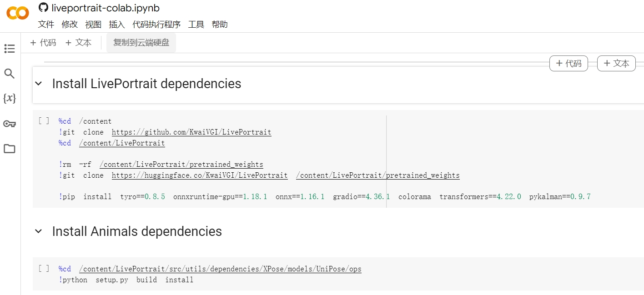
Task: Open the github.com/KwaiVGI/LivePortrait link
Action: pos(191,132)
